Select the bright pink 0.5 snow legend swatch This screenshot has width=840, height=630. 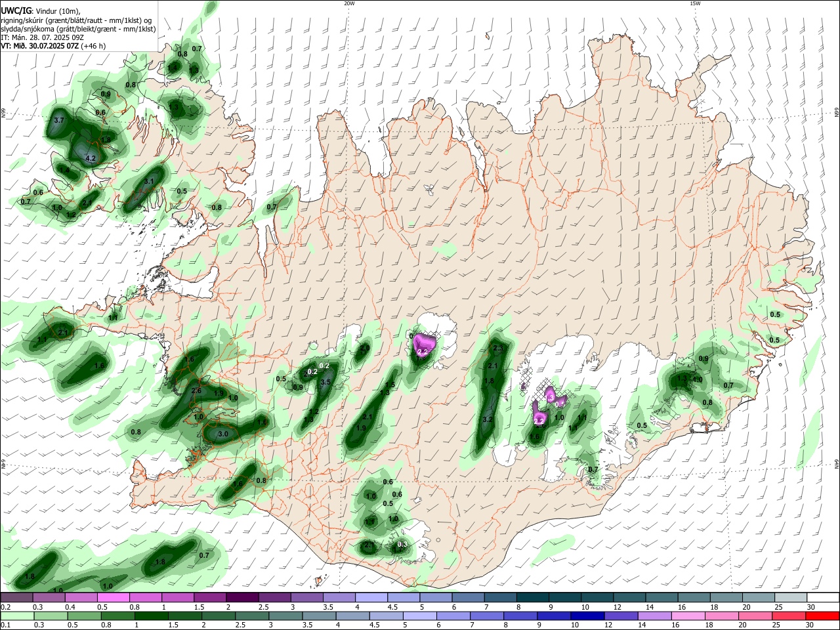pyautogui.click(x=114, y=598)
